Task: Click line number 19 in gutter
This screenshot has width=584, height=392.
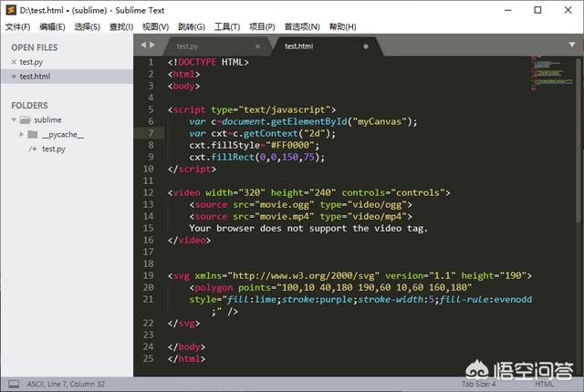Action: 148,275
